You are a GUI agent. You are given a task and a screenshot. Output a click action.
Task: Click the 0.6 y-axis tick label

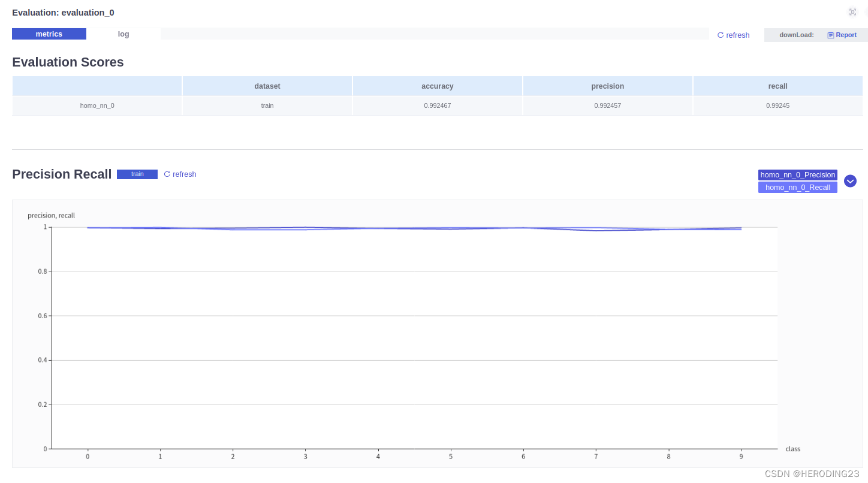(x=42, y=316)
